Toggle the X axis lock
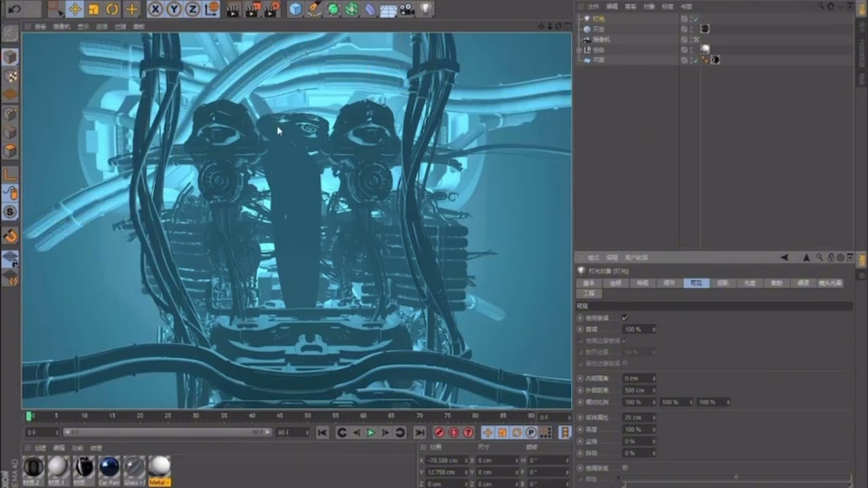 156,9
